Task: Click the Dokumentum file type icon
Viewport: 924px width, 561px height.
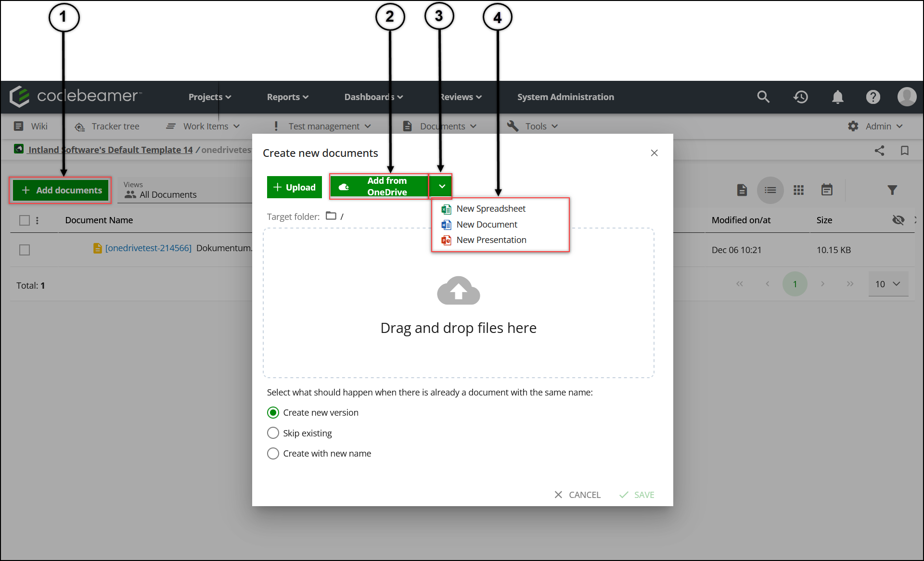Action: [97, 248]
